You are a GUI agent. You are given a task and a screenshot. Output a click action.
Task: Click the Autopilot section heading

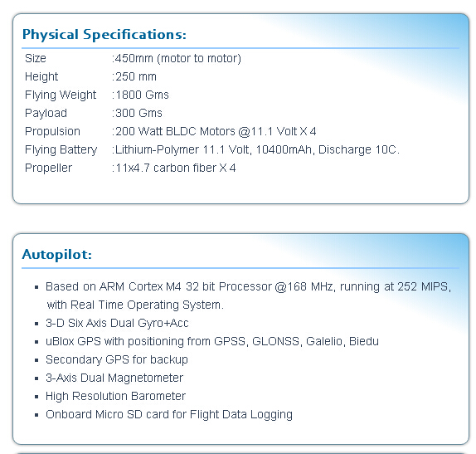pyautogui.click(x=56, y=254)
